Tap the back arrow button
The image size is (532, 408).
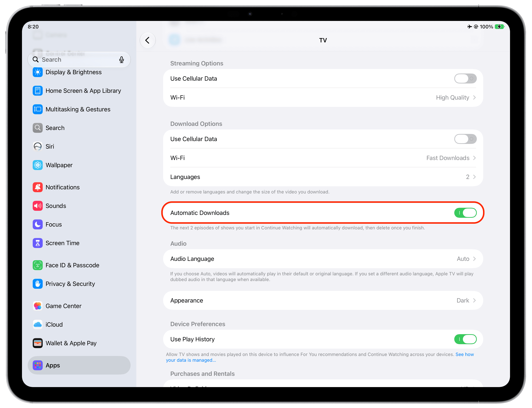[x=148, y=40]
